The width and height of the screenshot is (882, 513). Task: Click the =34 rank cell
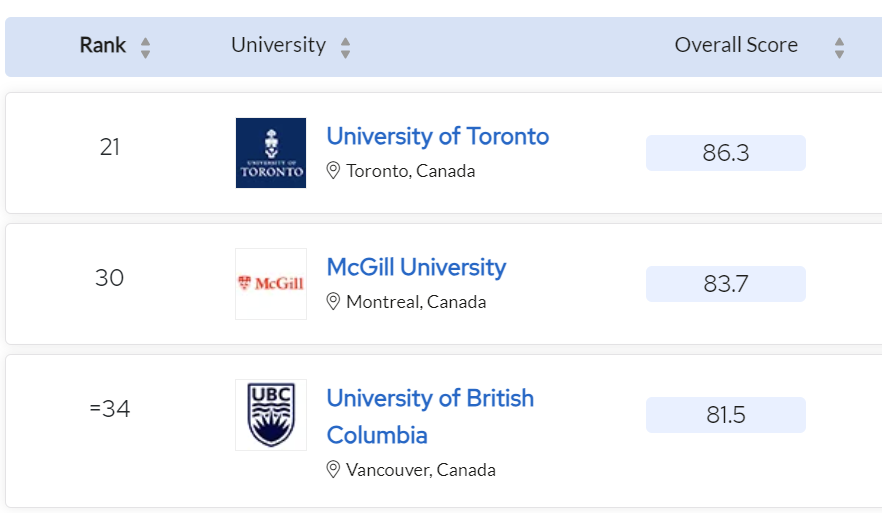tap(110, 409)
